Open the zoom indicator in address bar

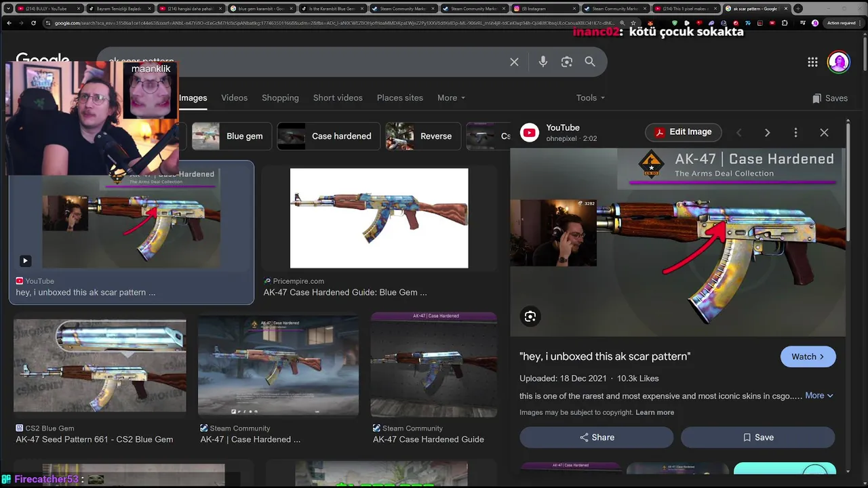pos(622,23)
